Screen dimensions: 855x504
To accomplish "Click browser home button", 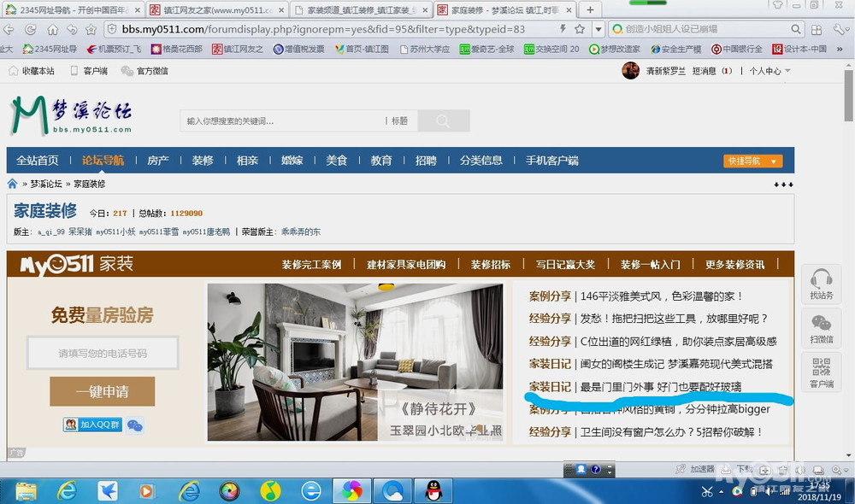I will 51,29.
